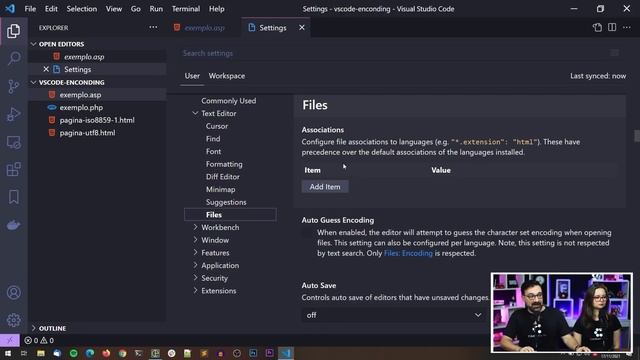Launch Firefox from the taskbar
Screen dimensions: 640x360
tap(106, 353)
